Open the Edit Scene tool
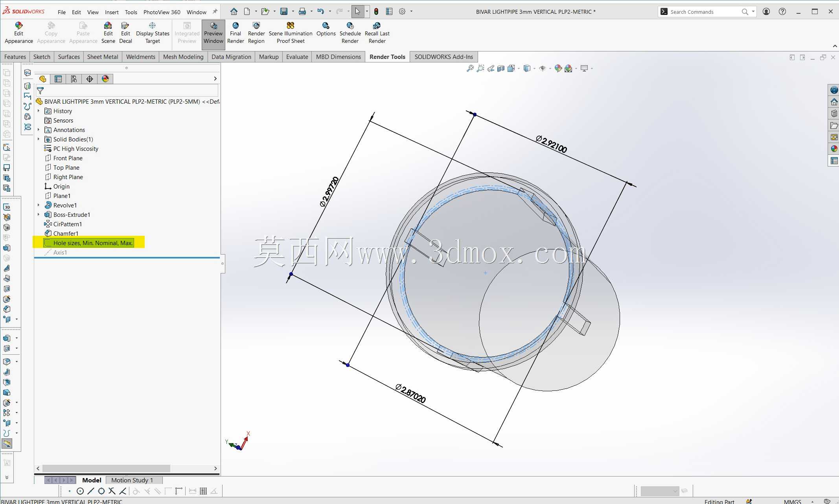 pos(108,33)
